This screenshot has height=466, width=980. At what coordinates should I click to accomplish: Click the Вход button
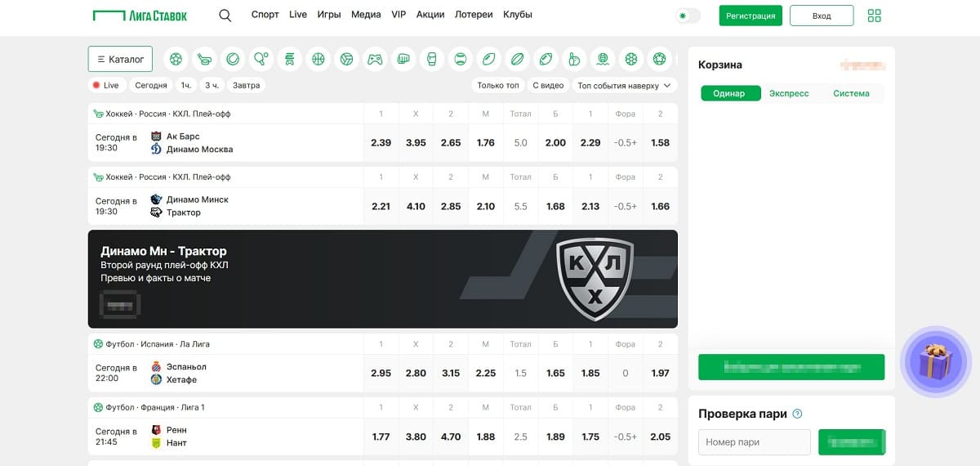coord(822,16)
